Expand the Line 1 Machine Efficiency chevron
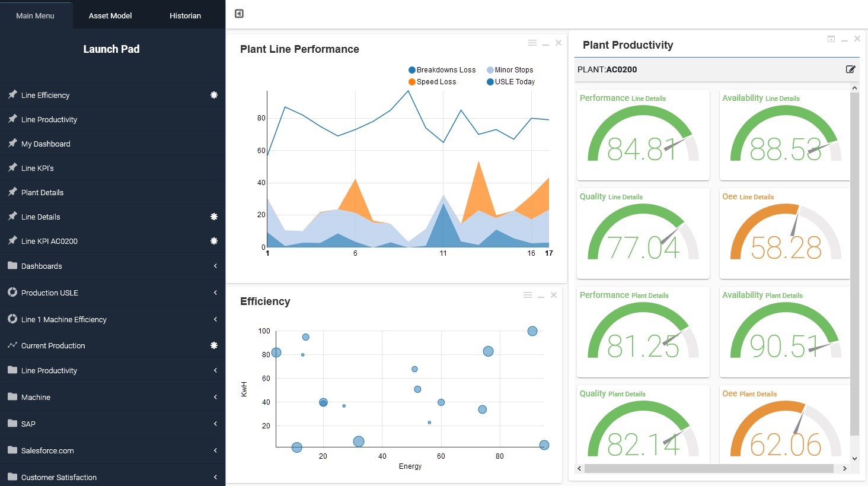 (215, 319)
